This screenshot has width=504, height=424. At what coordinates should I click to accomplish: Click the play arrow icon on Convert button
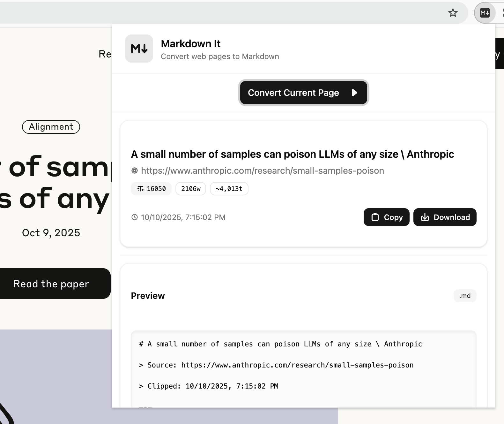coord(354,93)
